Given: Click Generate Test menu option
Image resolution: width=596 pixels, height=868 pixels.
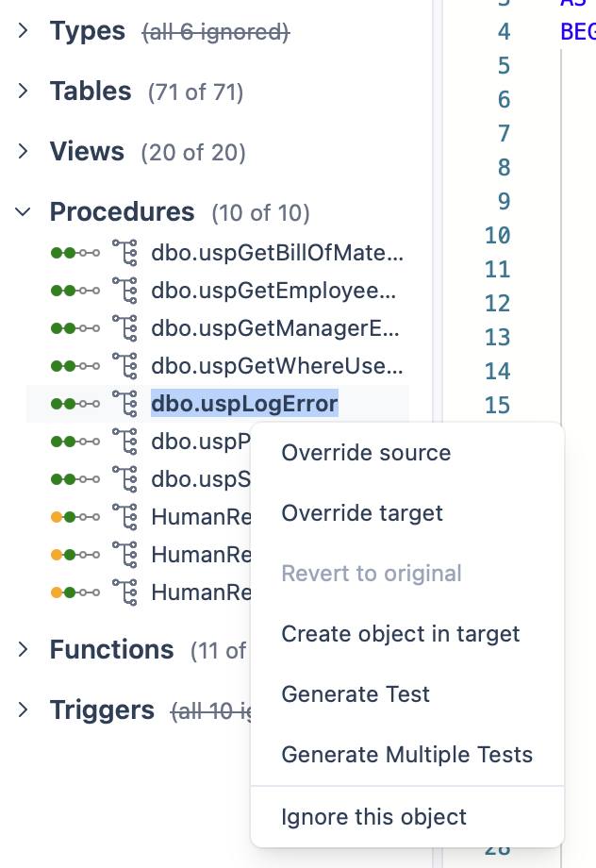Looking at the screenshot, I should [x=356, y=694].
